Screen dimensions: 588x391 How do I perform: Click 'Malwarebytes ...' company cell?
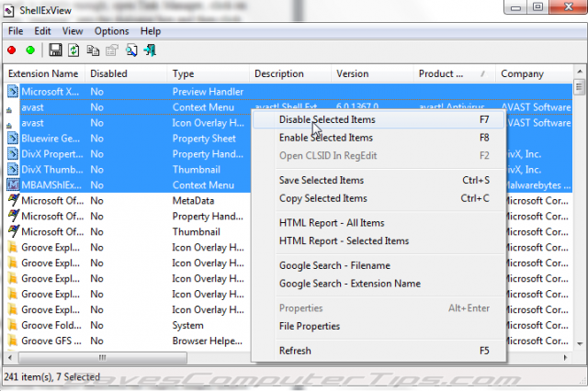pyautogui.click(x=537, y=185)
